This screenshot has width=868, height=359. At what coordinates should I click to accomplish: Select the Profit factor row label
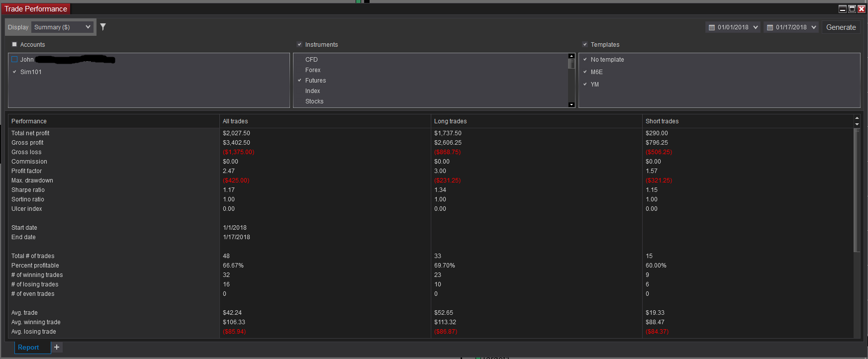[27, 171]
